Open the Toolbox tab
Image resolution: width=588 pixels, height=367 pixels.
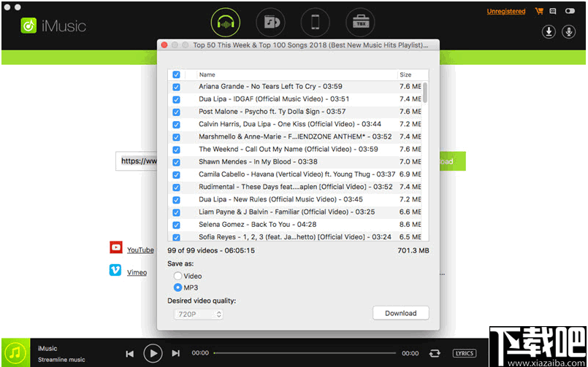point(360,23)
